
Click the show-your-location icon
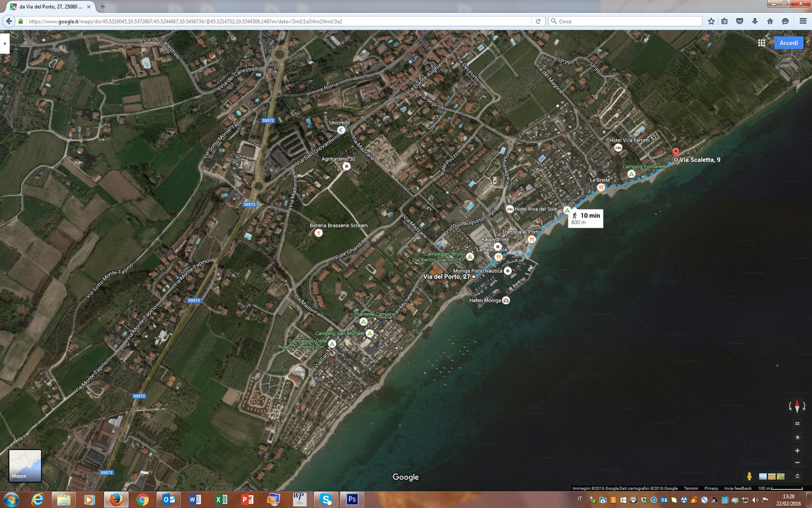[797, 437]
